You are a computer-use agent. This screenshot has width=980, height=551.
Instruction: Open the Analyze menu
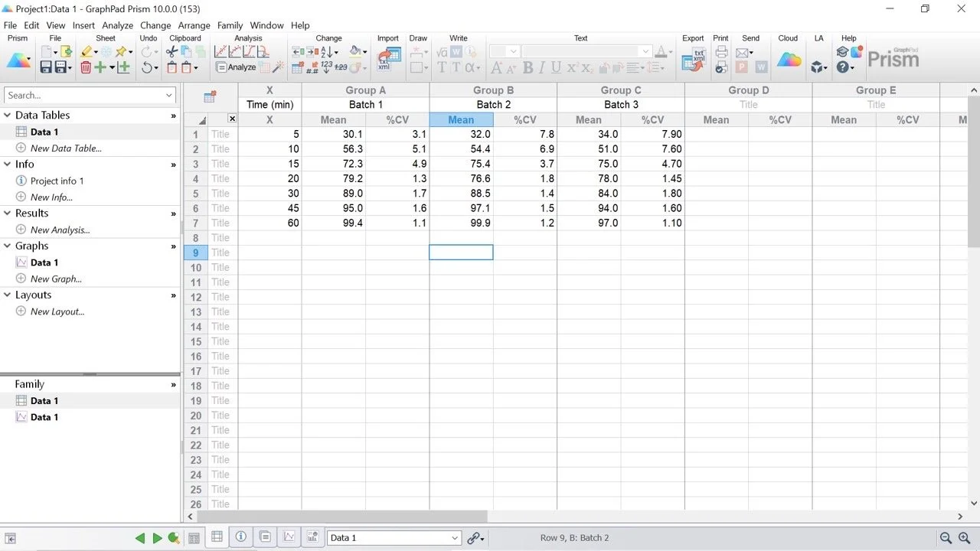pyautogui.click(x=117, y=24)
